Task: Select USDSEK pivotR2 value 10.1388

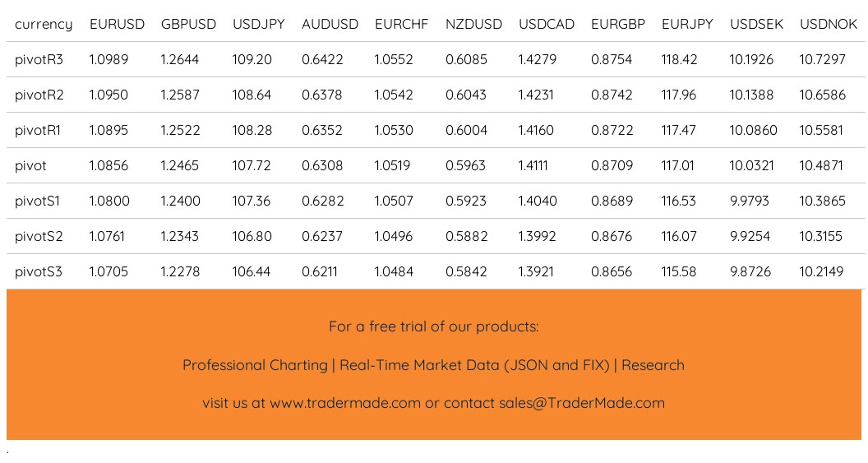Action: pos(751,95)
